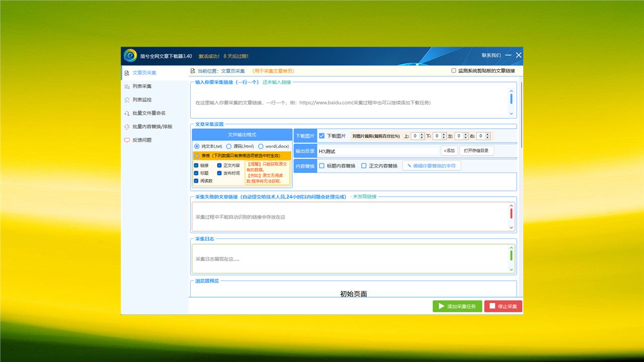This screenshot has height=362, width=644.
Task: Click the up arrow in the 采集日志 box
Action: point(512,247)
